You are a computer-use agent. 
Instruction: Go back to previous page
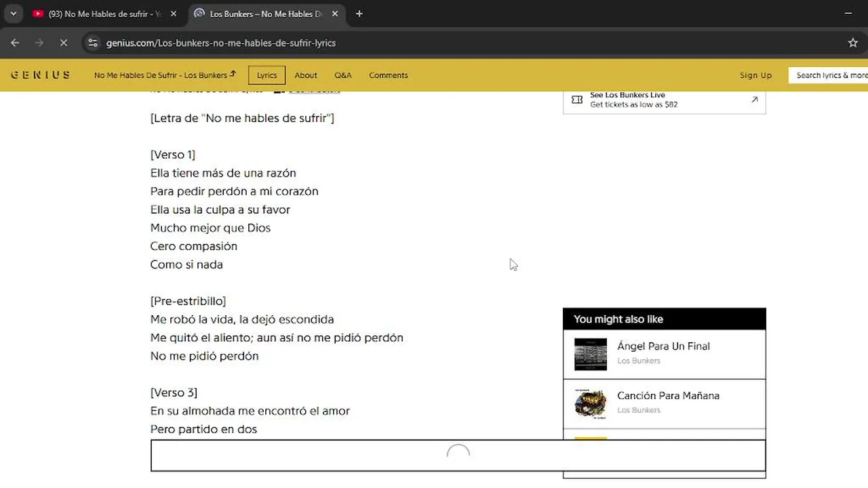point(15,43)
